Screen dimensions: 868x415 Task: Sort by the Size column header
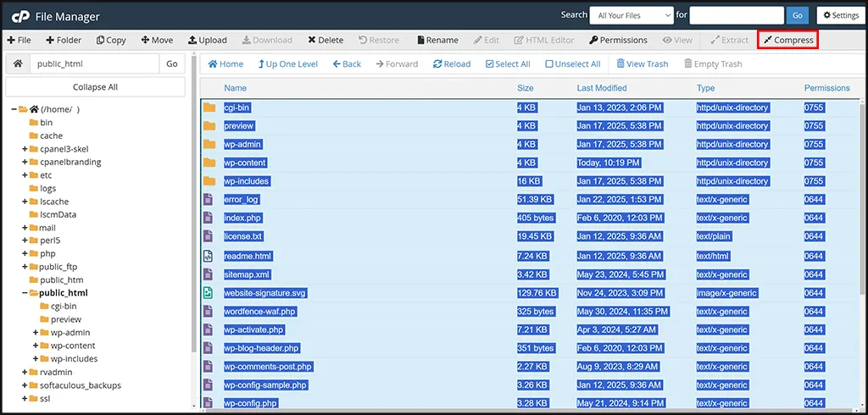click(526, 88)
